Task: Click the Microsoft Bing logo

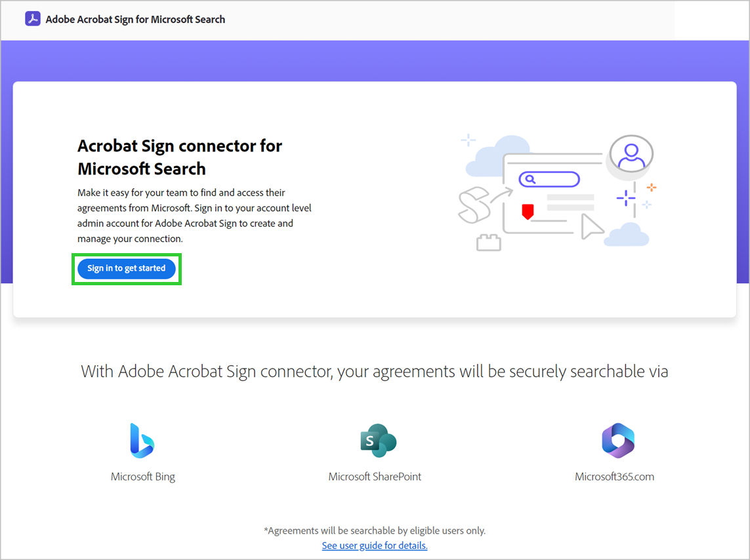Action: pos(142,441)
